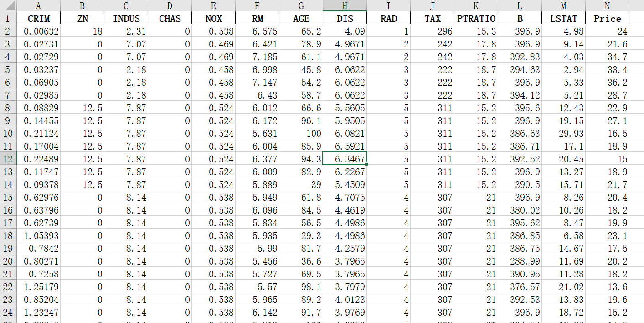Image resolution: width=644 pixels, height=323 pixels.
Task: Select column H header
Action: tap(345, 6)
